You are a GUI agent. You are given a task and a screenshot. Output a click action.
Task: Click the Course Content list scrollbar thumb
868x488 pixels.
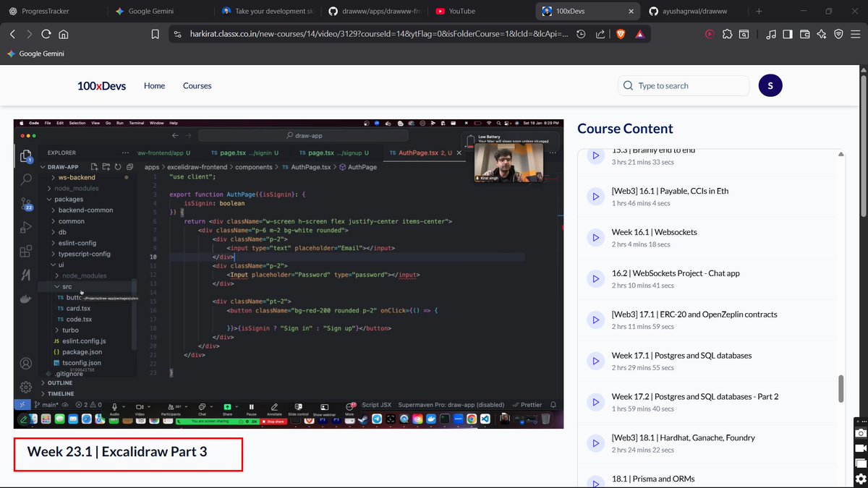(x=841, y=388)
